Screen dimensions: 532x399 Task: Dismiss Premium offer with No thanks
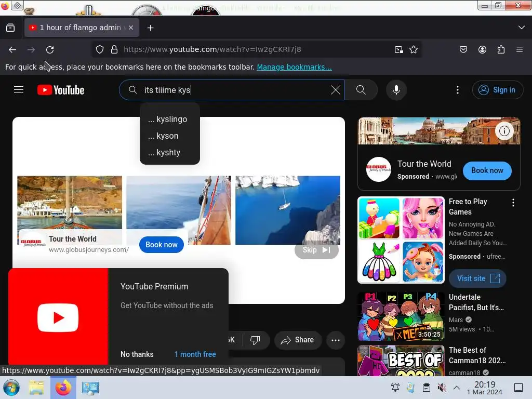click(x=137, y=354)
